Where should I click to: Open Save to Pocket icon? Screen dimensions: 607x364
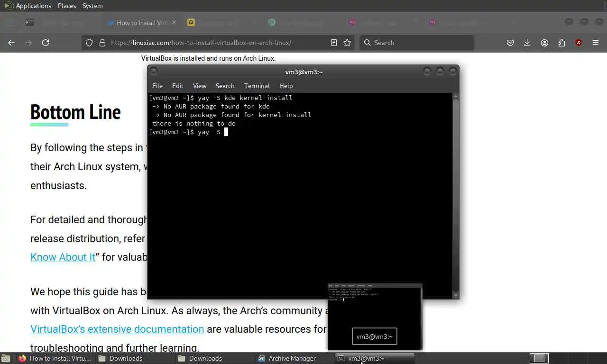(x=510, y=43)
